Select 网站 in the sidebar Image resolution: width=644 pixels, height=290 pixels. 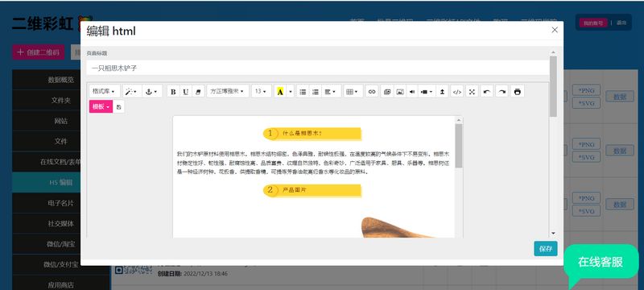[61, 121]
